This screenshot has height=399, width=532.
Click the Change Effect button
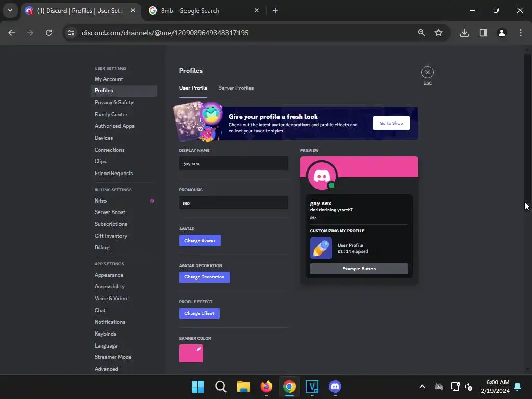199,313
